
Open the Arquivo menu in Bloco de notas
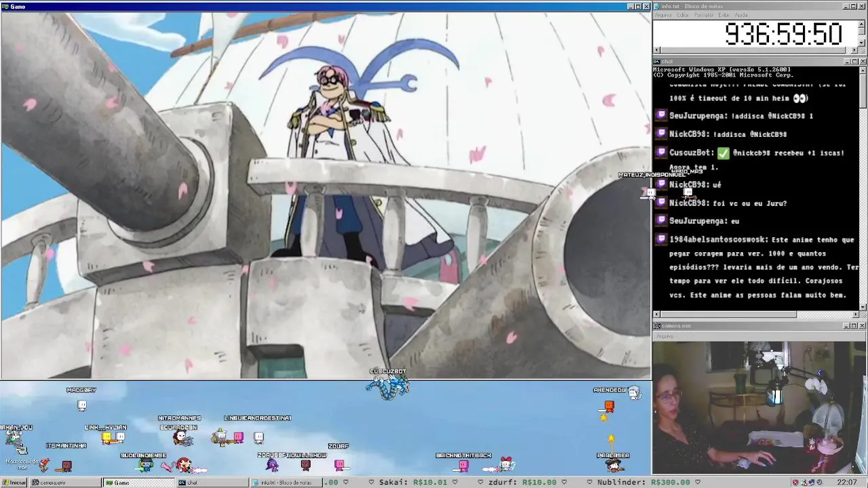pos(663,15)
